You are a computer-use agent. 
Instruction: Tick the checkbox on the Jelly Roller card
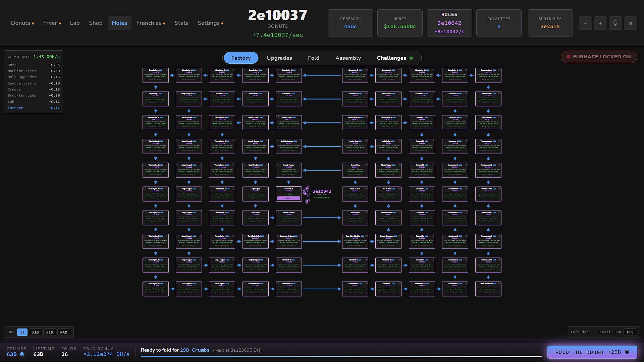[x=377, y=141]
